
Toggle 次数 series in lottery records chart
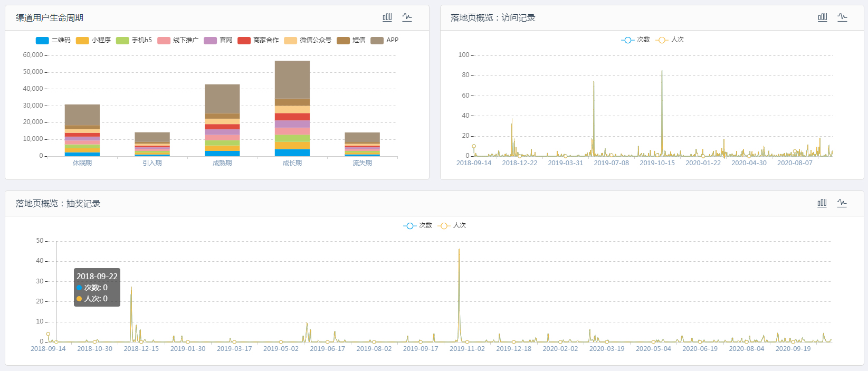coord(418,225)
